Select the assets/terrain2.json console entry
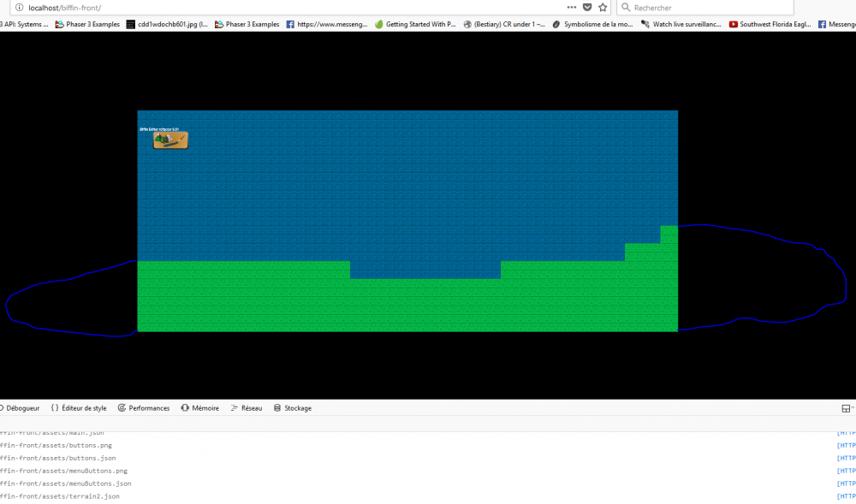 [x=60, y=495]
